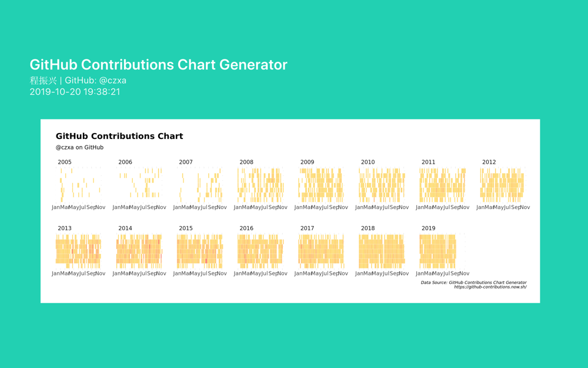Click the 2008 contribution heatmap
Viewport: 588px width, 368px height.
click(260, 185)
